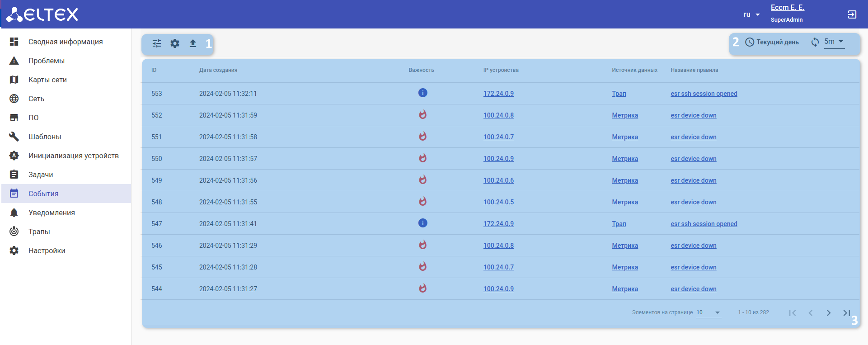The image size is (868, 345).
Task: Click the dashboard icon beside Сводная информация
Action: 14,42
